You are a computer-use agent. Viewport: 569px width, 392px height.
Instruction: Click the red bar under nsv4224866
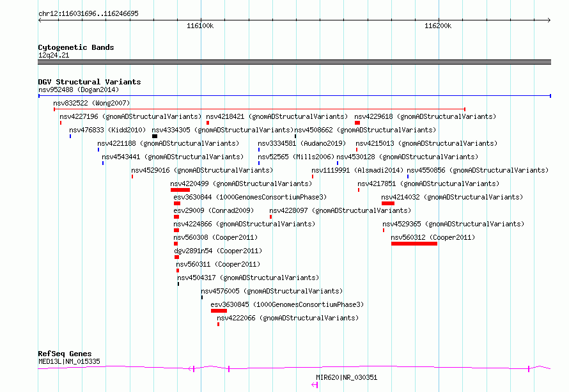tap(176, 230)
